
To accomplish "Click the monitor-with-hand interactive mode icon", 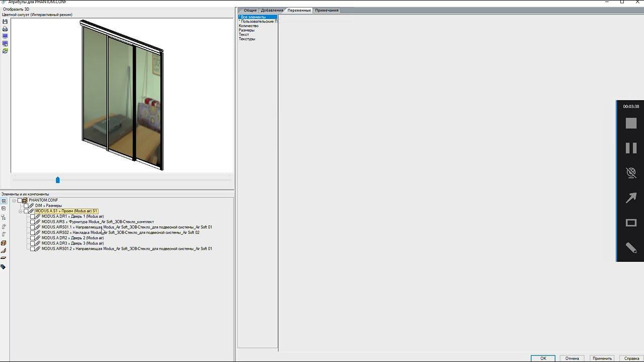I will 5,44.
